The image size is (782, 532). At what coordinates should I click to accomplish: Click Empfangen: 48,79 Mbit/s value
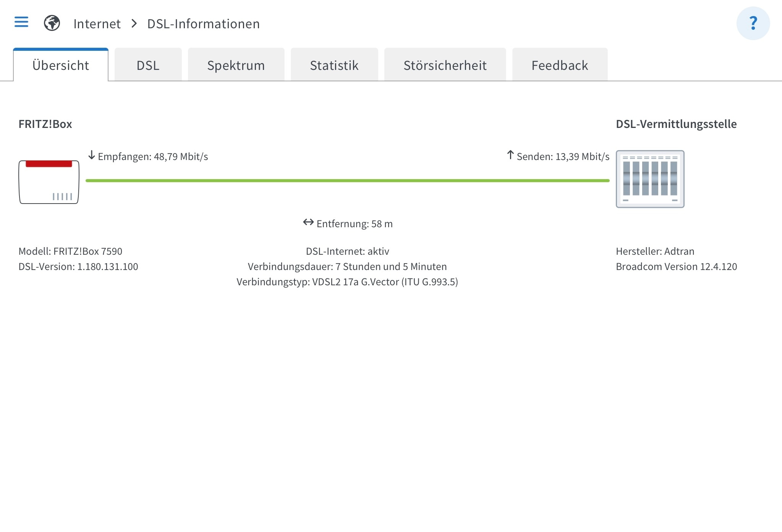pyautogui.click(x=153, y=157)
